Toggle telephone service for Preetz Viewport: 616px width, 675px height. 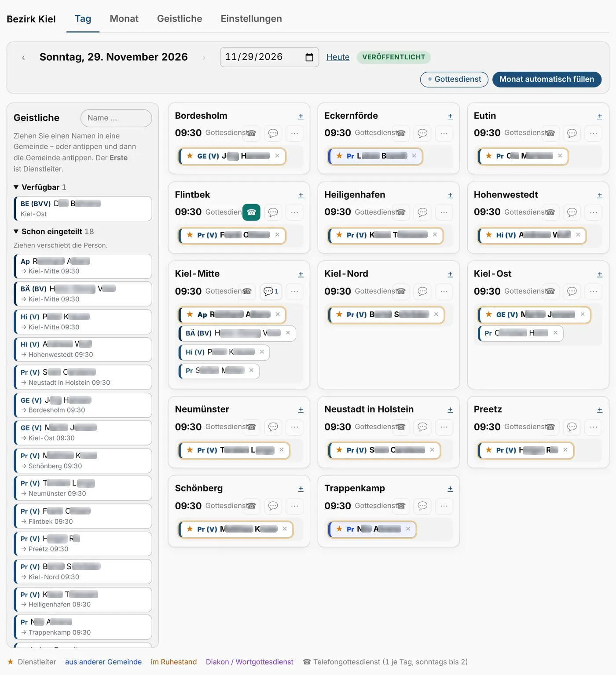point(550,427)
